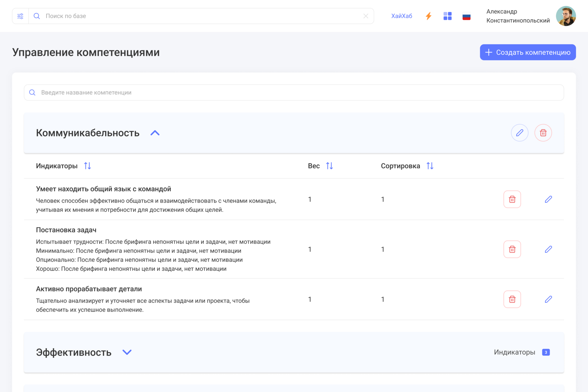Viewport: 588px width, 392px height.
Task: Open the user profile avatar
Action: coord(566,16)
